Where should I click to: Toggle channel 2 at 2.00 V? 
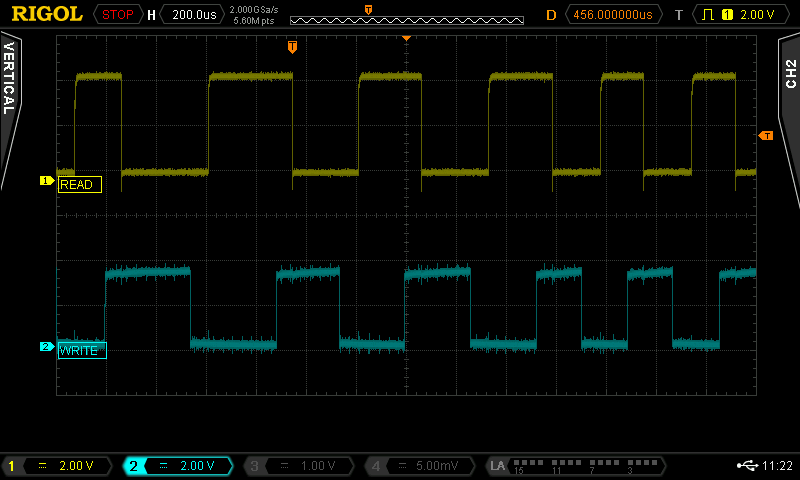178,466
